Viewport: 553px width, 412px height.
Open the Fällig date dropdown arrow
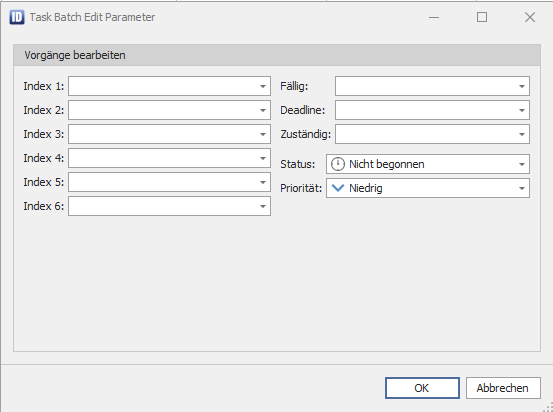tap(522, 86)
